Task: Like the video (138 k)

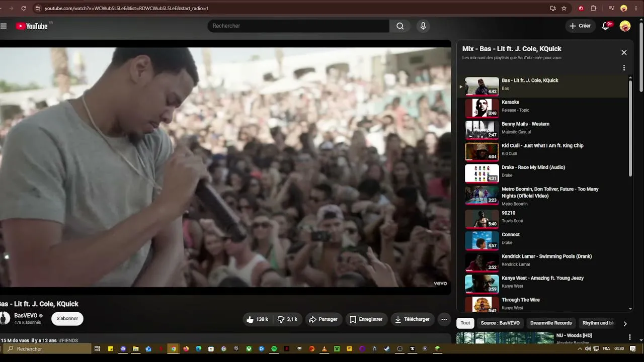Action: (x=257, y=319)
